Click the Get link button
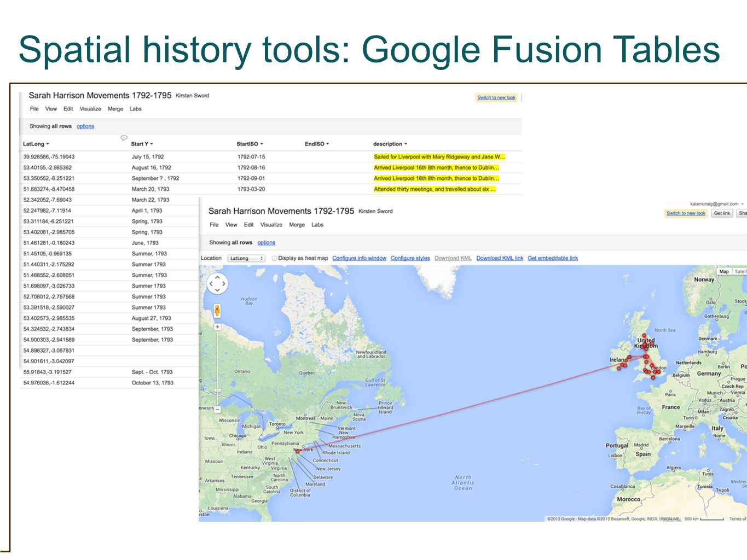Screen dimensions: 747x560 point(722,213)
